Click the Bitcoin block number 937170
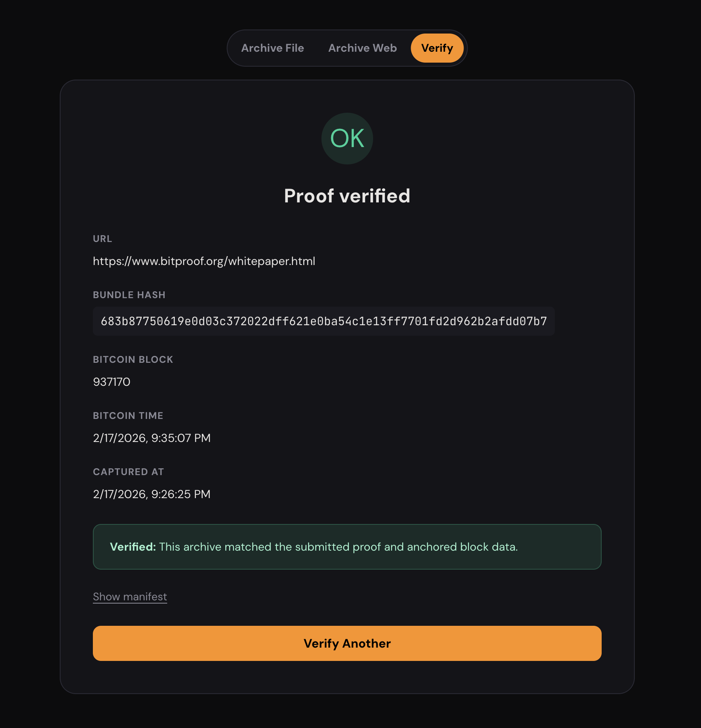 111,382
